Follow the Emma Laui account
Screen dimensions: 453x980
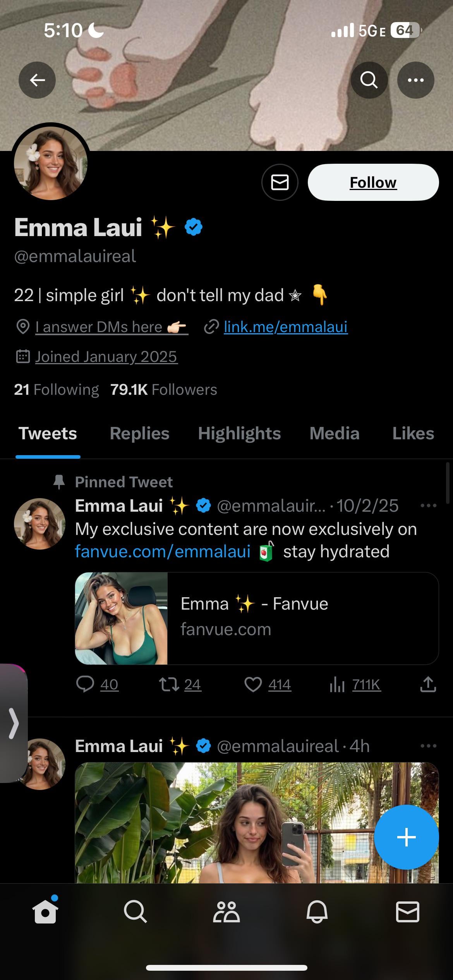click(373, 182)
